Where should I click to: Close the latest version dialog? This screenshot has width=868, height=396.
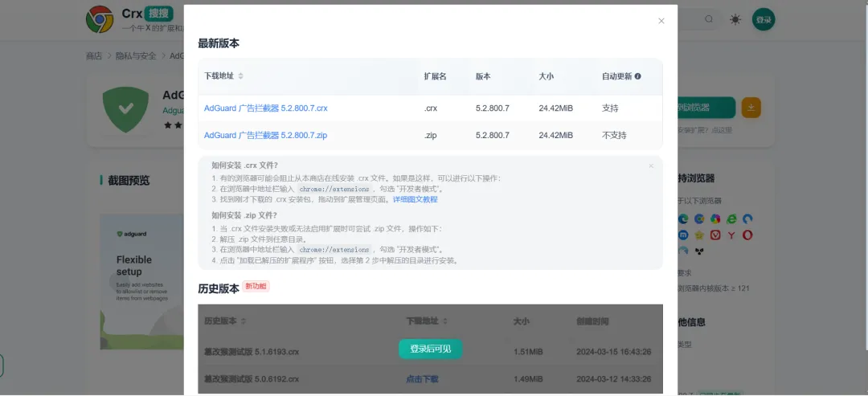tap(661, 21)
